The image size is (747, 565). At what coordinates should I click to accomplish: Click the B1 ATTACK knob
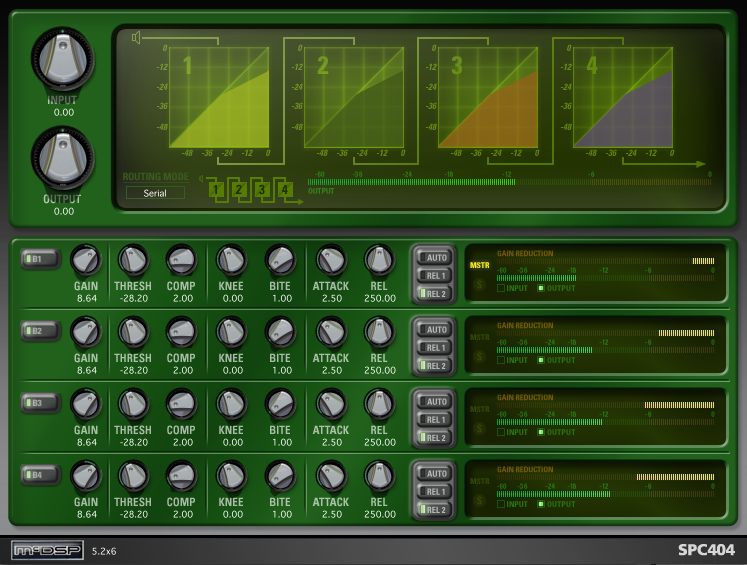pos(331,261)
